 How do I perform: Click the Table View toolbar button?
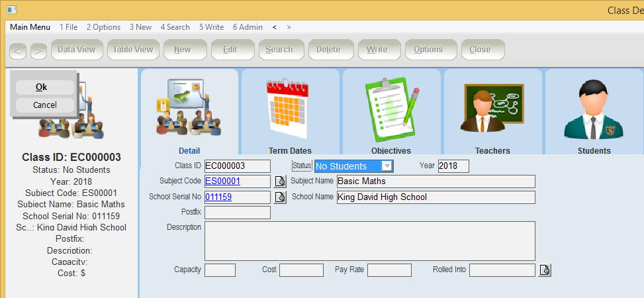133,50
